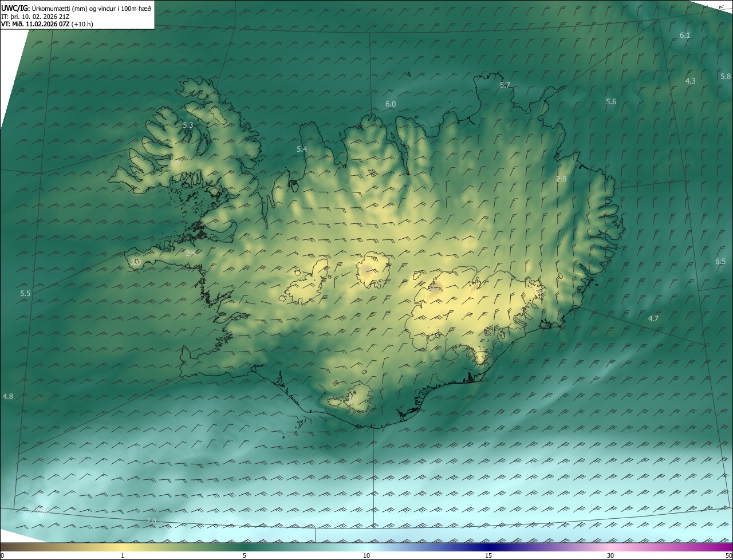
Task: Click the colorbar tick label 0
Action: (x=2, y=556)
